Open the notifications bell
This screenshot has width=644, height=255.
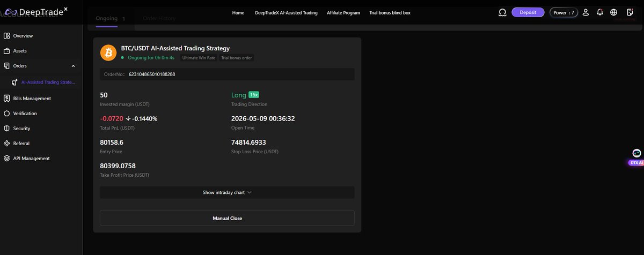599,12
